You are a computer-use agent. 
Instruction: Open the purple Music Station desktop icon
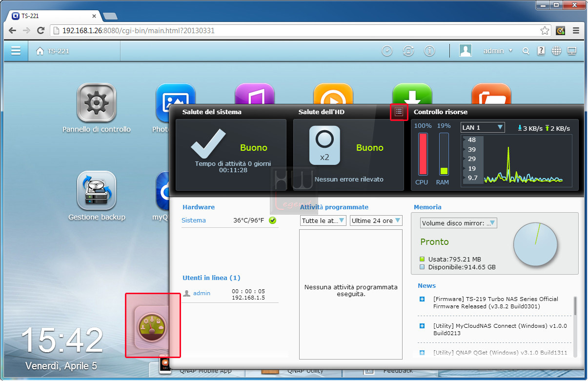(x=255, y=94)
